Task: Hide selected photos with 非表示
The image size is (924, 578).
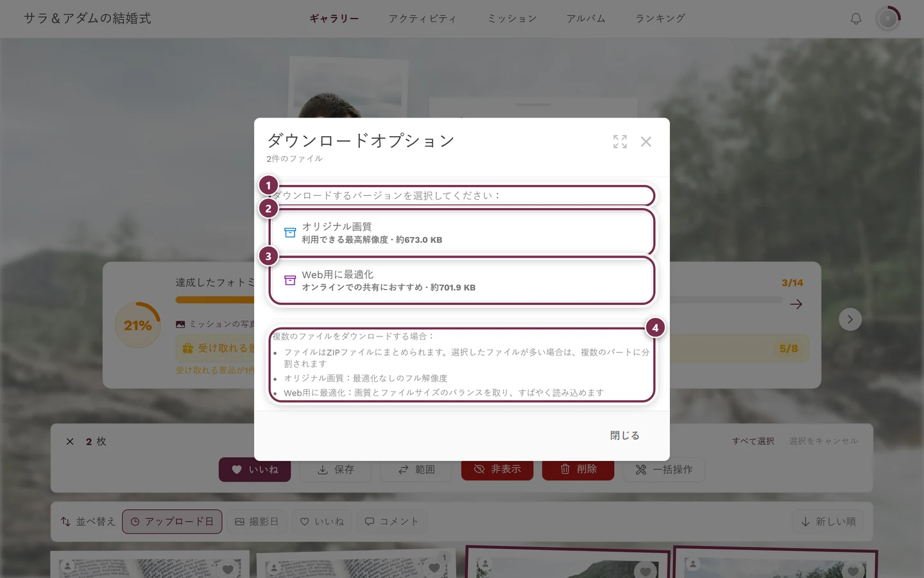Action: [497, 469]
